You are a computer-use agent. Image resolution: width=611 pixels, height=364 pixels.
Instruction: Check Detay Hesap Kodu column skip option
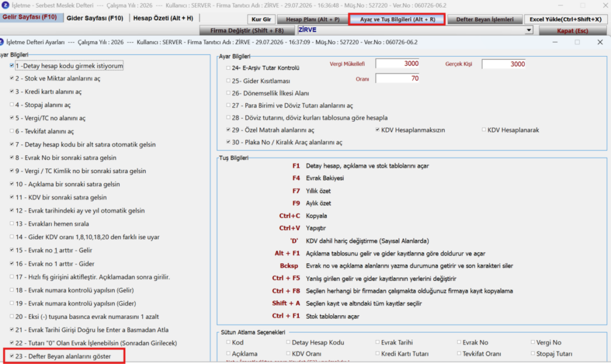point(288,342)
